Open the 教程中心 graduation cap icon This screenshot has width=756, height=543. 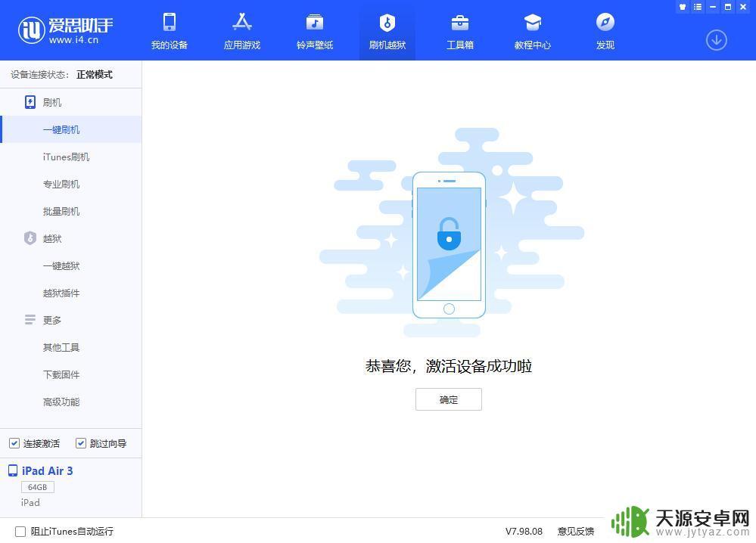click(x=532, y=22)
